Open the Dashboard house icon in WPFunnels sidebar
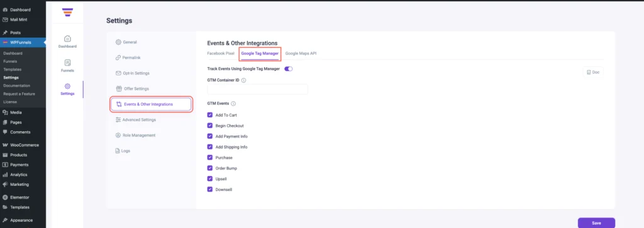This screenshot has height=228, width=644. pyautogui.click(x=67, y=38)
